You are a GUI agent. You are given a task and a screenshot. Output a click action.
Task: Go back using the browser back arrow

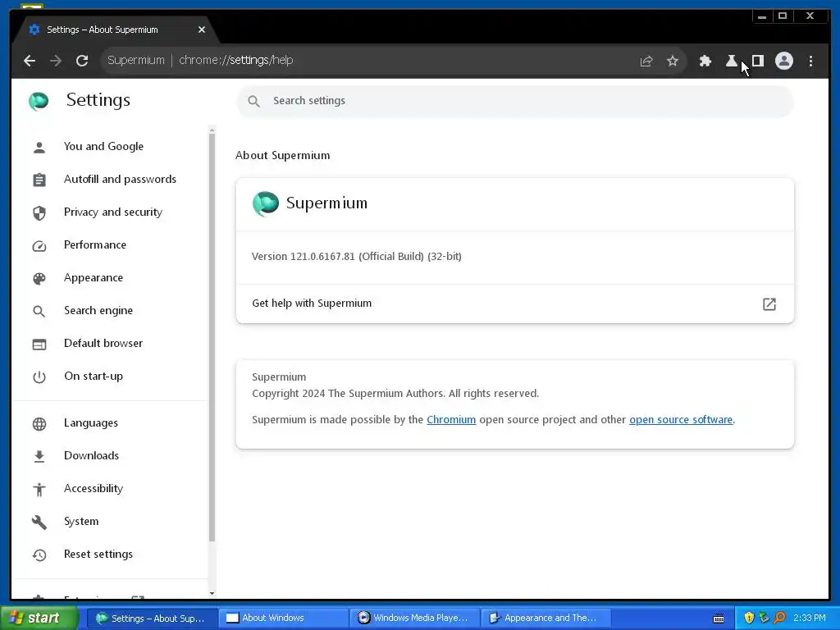[x=30, y=61]
